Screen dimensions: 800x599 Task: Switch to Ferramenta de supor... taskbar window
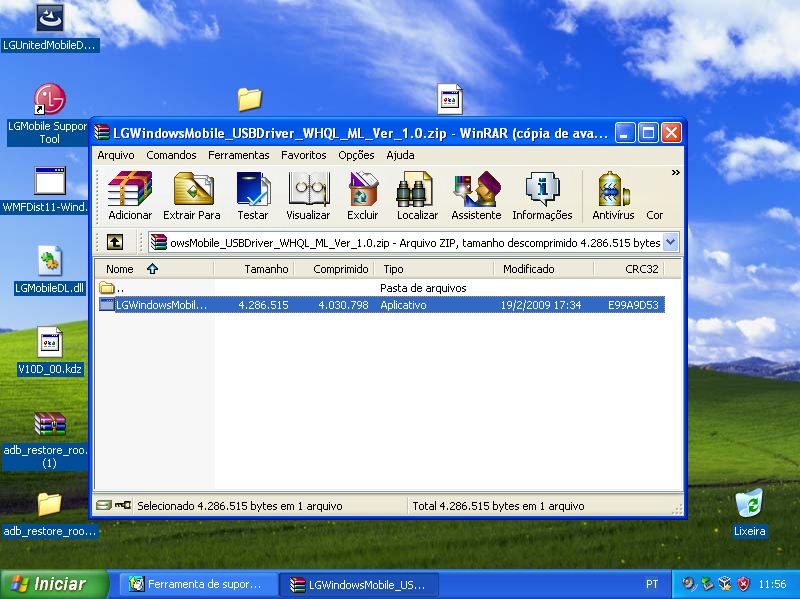(198, 584)
